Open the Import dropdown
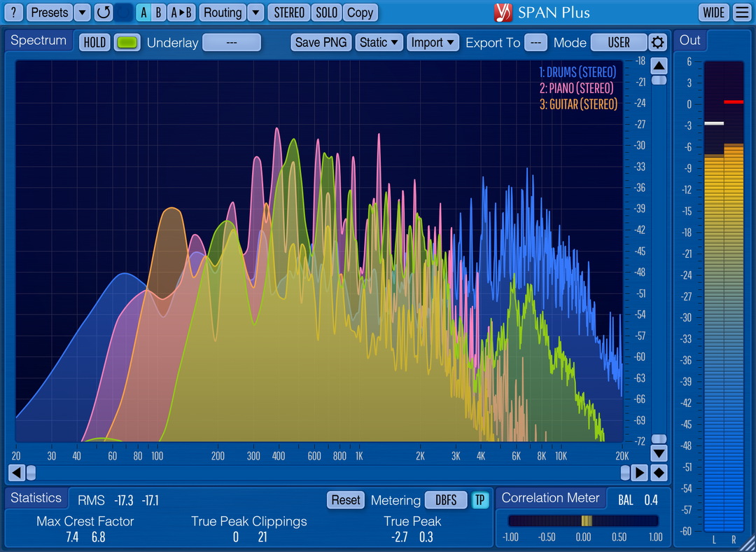 point(433,42)
